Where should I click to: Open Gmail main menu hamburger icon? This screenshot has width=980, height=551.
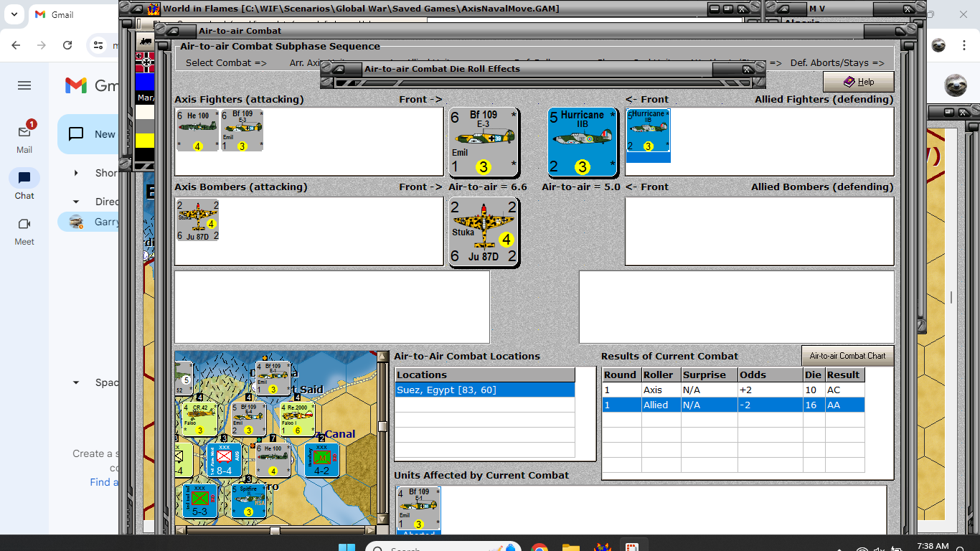tap(24, 85)
